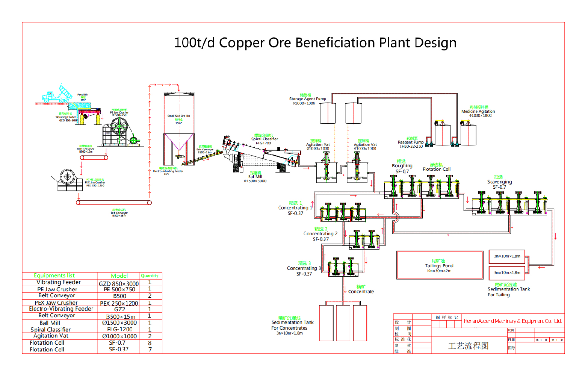Click the Quantity column header

[x=150, y=276]
